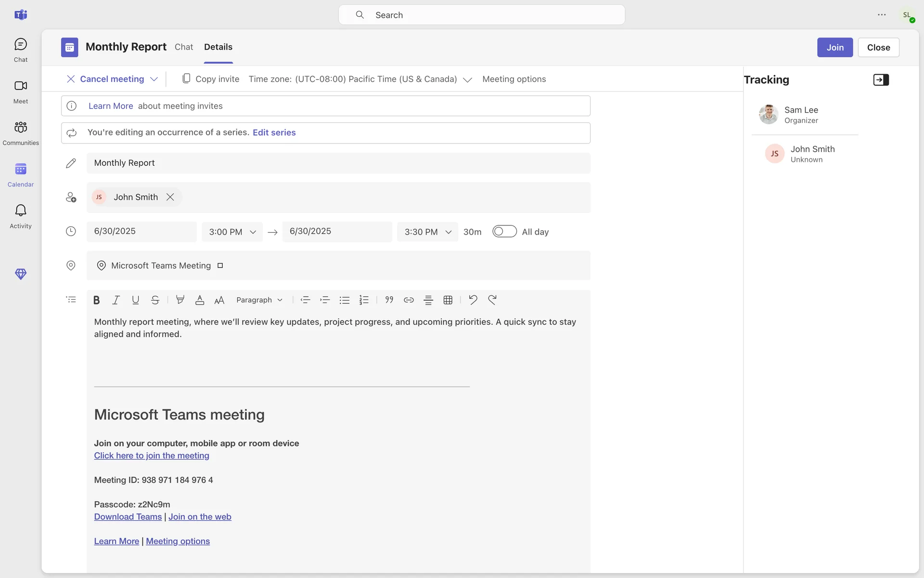Image resolution: width=924 pixels, height=578 pixels.
Task: Switch to the Chat tab
Action: click(x=183, y=47)
